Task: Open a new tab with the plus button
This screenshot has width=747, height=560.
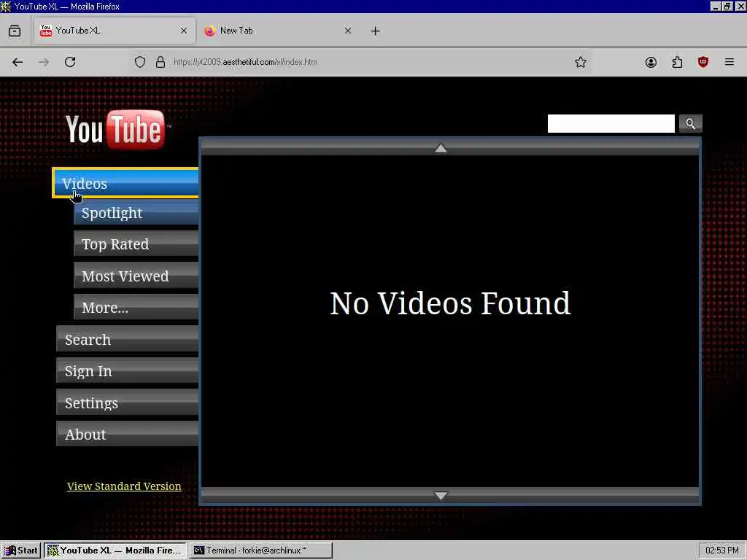Action: (375, 31)
